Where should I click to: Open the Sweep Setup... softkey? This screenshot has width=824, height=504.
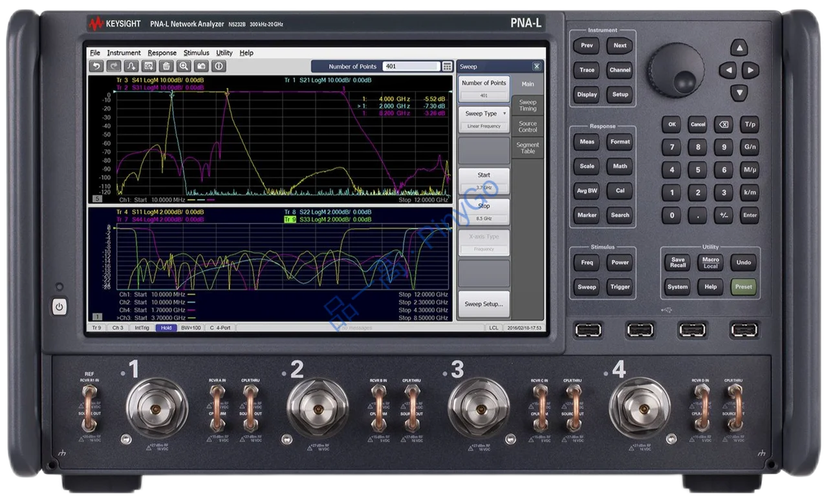[484, 304]
